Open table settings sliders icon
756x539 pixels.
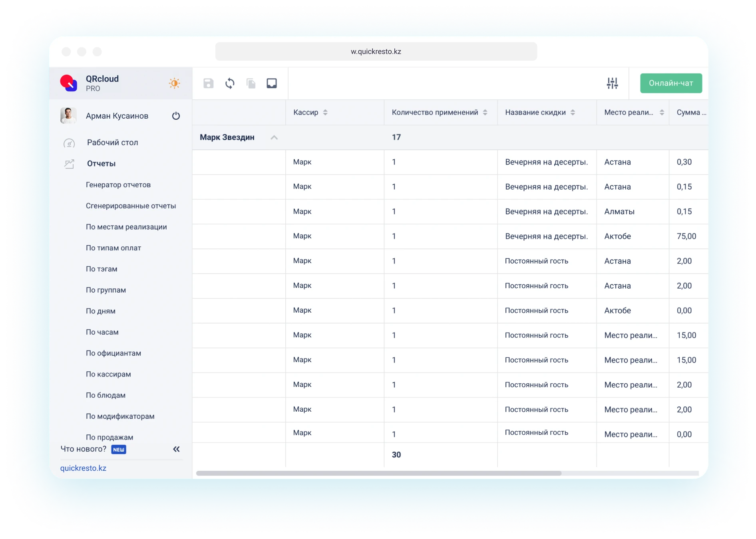click(612, 83)
